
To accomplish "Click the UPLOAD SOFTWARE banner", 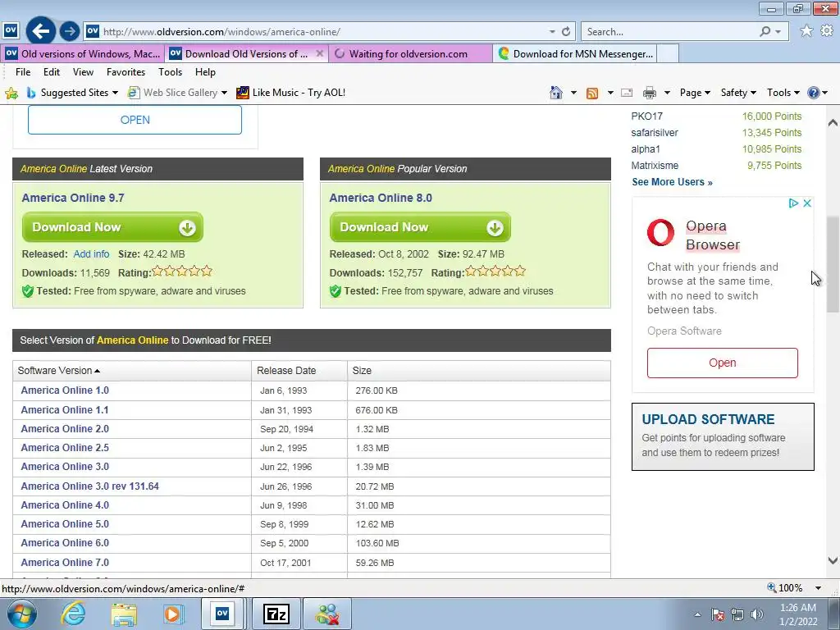I will [723, 436].
